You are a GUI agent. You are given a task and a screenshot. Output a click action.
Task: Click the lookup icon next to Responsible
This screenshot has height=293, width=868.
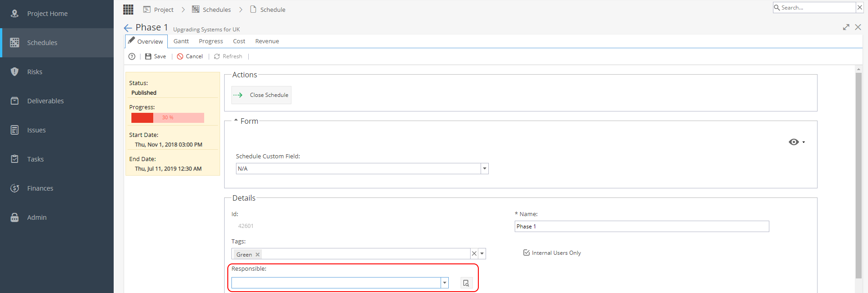[x=466, y=283]
